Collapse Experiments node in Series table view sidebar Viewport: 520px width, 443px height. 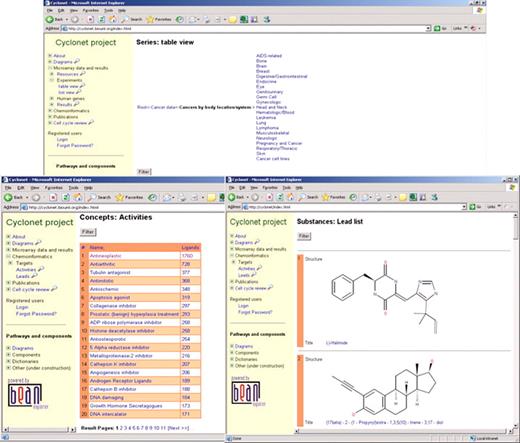(52, 80)
